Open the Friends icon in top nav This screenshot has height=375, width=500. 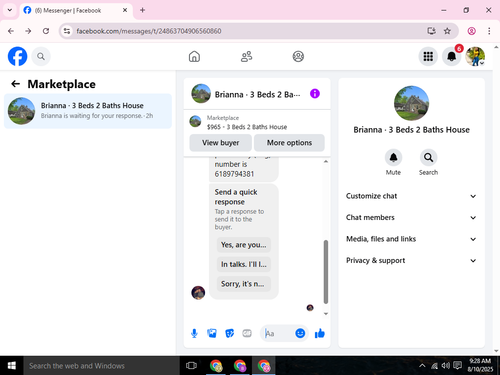246,56
